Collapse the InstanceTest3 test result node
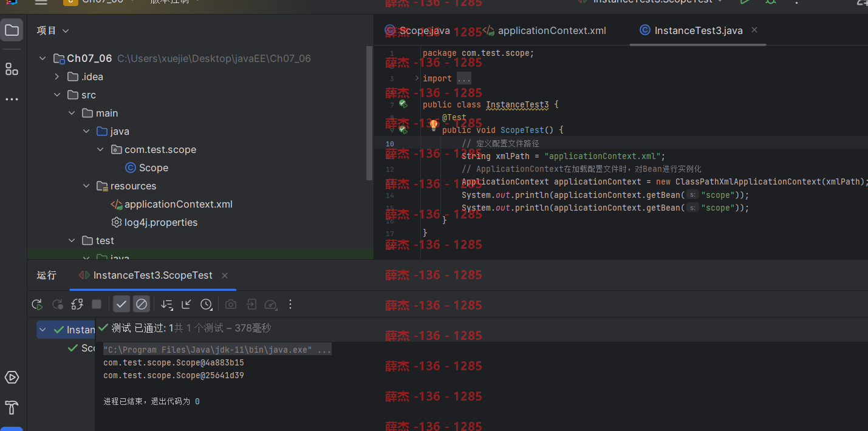868x431 pixels. pyautogui.click(x=43, y=330)
